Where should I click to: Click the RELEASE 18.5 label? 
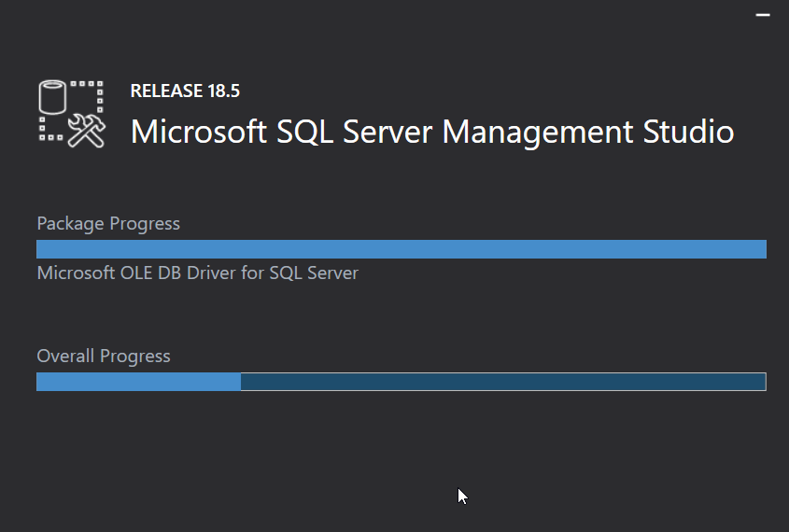click(x=185, y=91)
